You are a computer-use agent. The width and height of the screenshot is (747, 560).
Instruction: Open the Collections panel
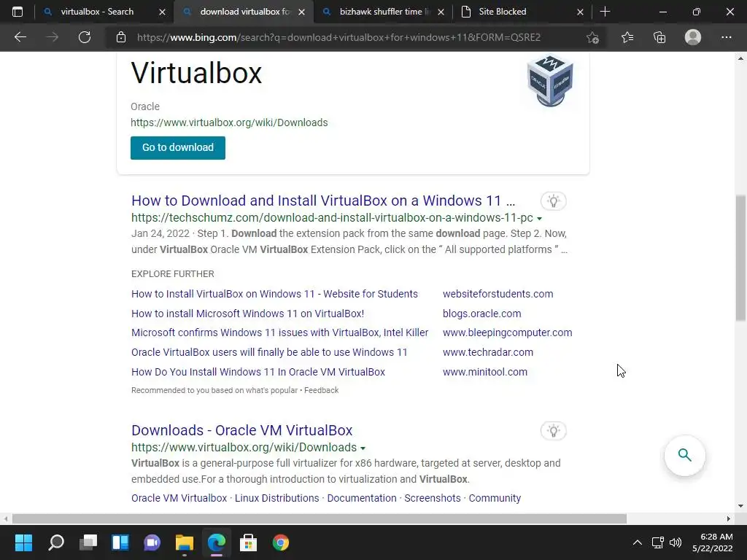659,37
